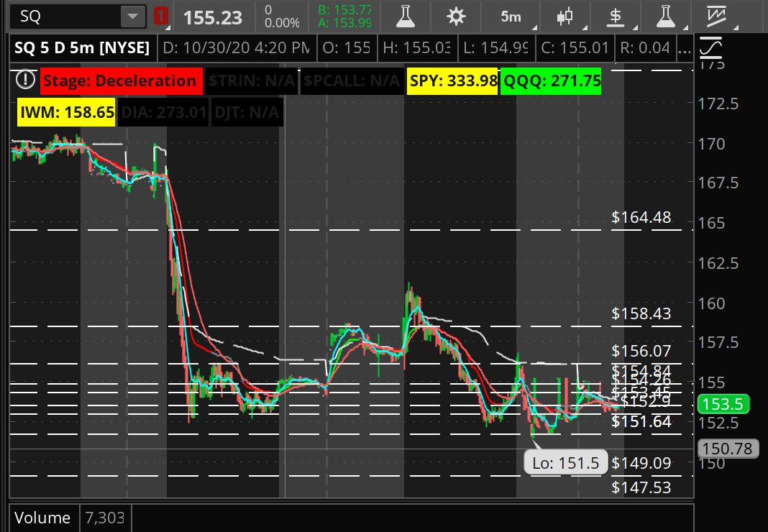Click the close value C: 155.01
Screen dimensions: 768x532
pos(575,47)
